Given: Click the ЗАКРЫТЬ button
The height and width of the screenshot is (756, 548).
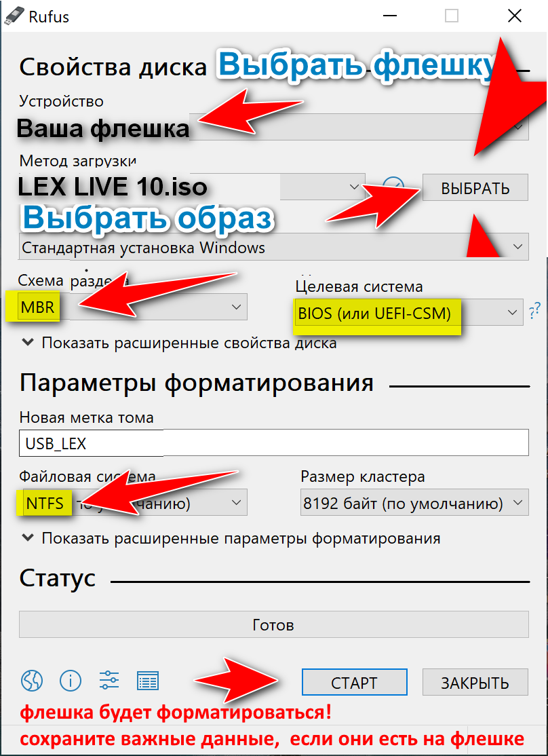Looking at the screenshot, I should coord(475,682).
